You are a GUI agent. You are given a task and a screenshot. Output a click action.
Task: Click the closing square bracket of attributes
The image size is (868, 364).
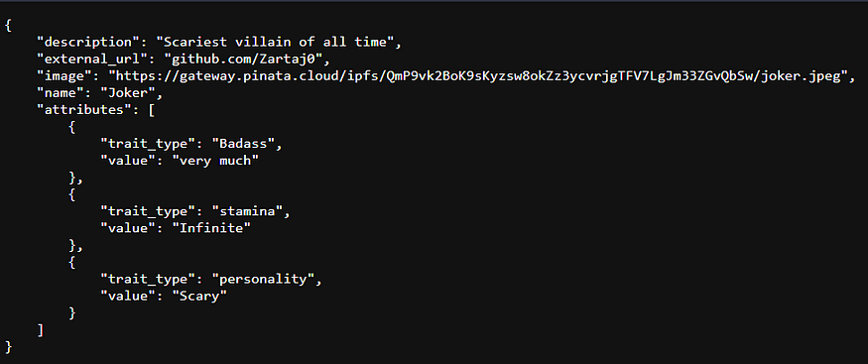(x=40, y=330)
